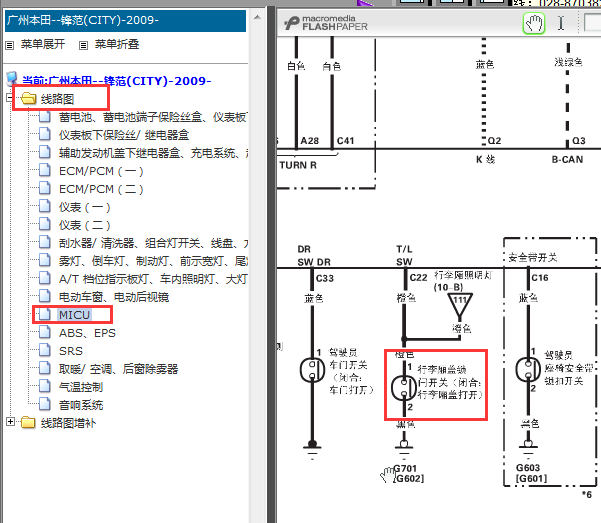Click the document icon for ABS、EPS
This screenshot has height=523, width=601.
(x=45, y=332)
